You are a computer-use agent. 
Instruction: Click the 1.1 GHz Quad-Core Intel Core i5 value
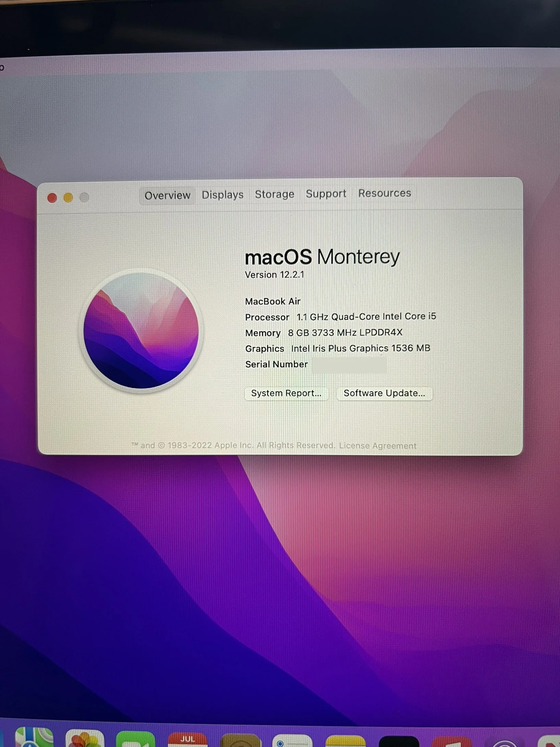366,316
